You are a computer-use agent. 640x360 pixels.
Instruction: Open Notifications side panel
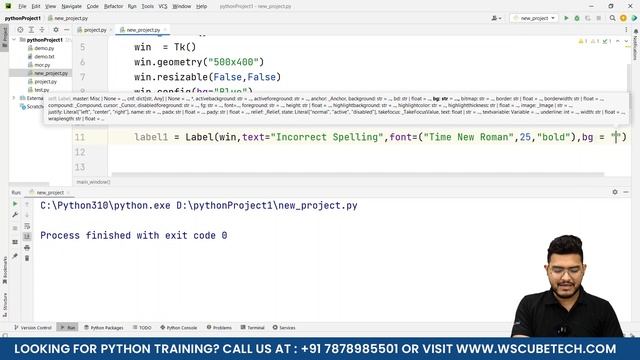(x=636, y=43)
